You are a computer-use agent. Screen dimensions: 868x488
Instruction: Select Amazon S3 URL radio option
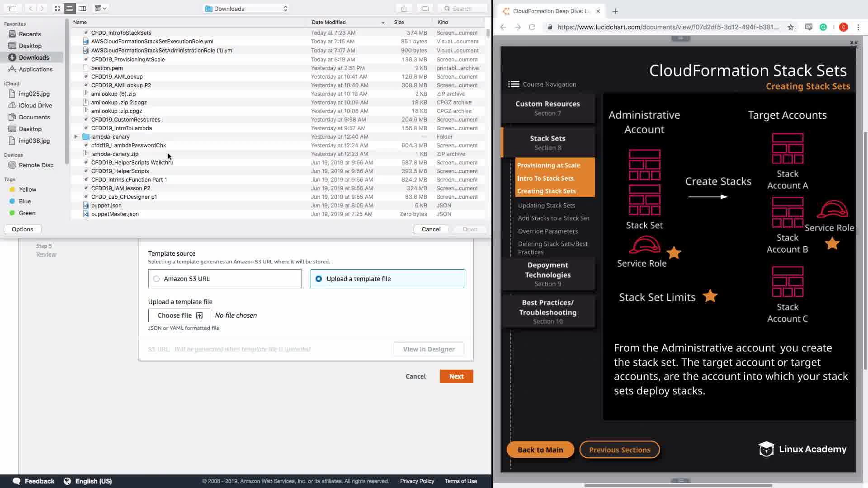[156, 279]
